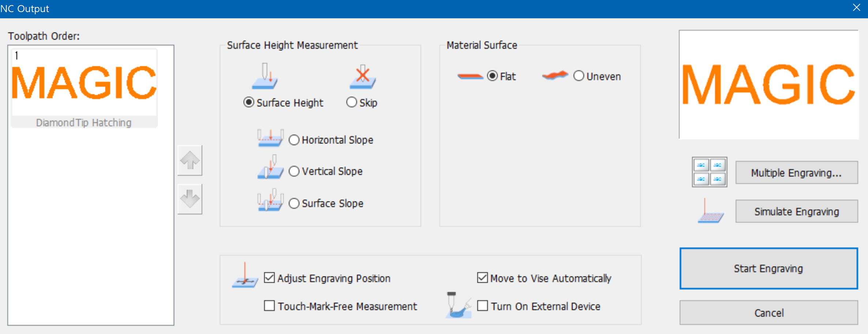Click the Surface Height probe icon

[x=265, y=76]
